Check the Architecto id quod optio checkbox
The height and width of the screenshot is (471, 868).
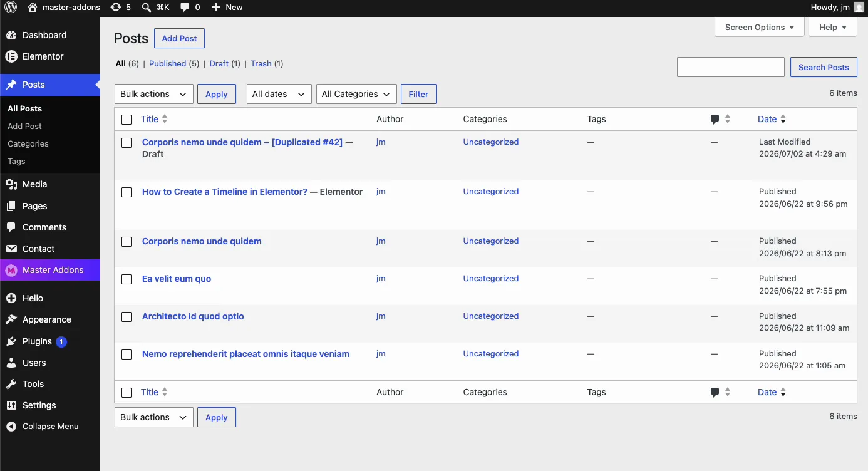(x=127, y=317)
